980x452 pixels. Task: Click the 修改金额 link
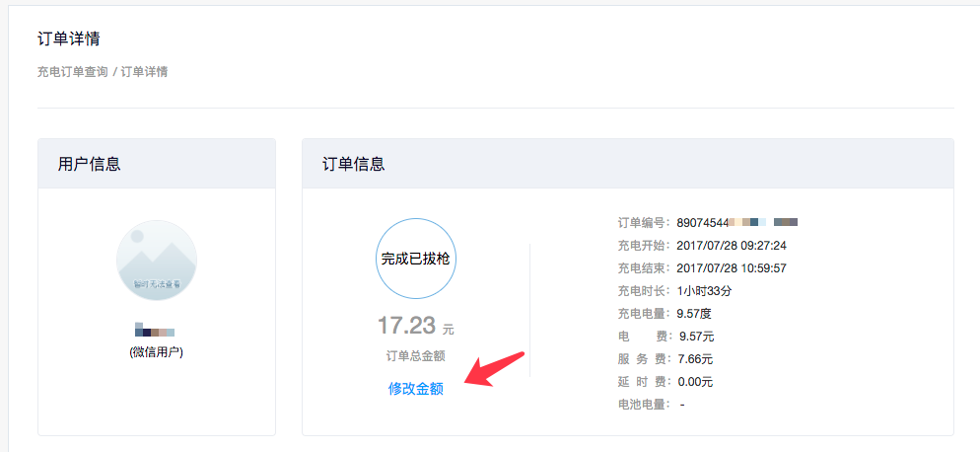click(415, 389)
